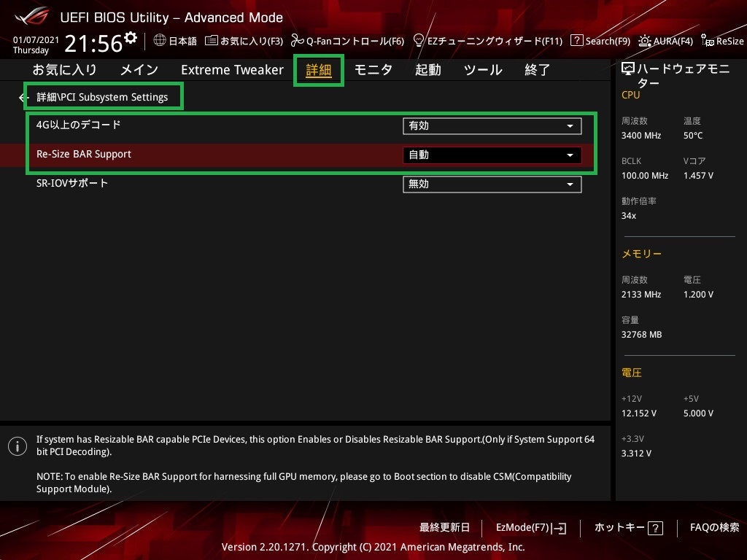Click the Vコア 1.457 V value

(698, 176)
